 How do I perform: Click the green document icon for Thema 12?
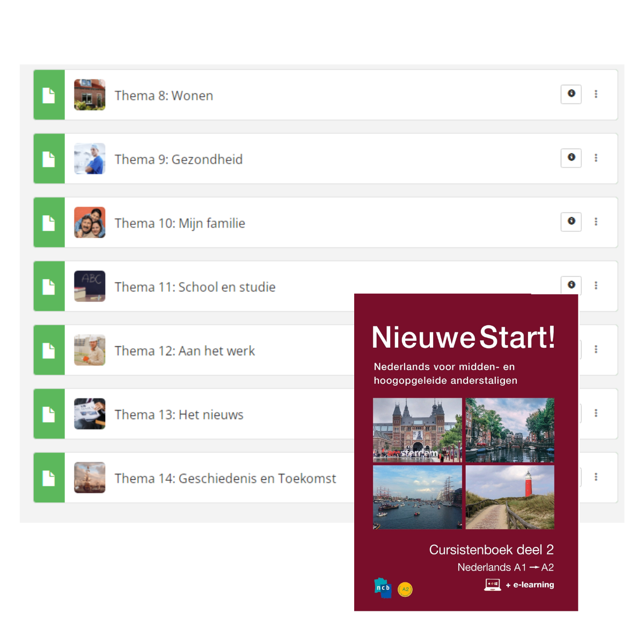tap(49, 351)
